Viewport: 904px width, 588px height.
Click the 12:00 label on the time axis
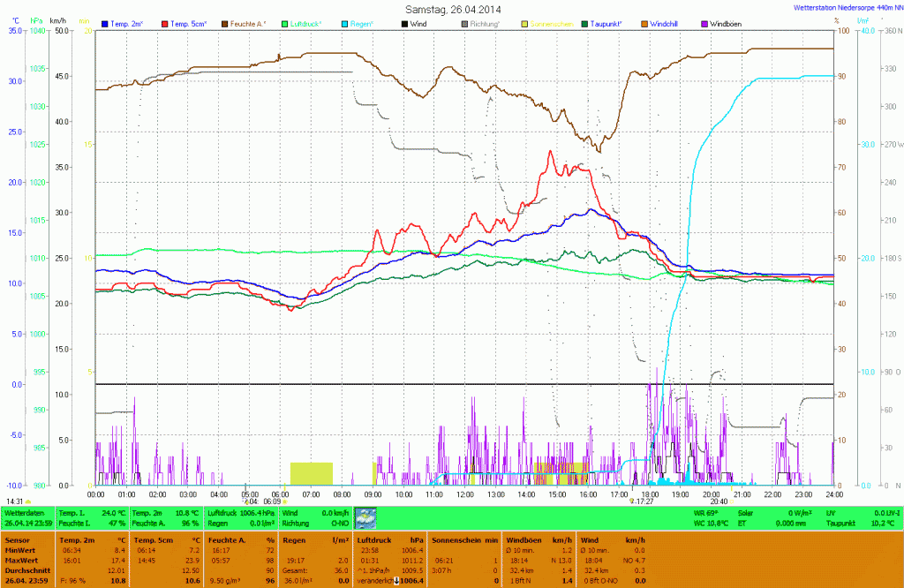464,494
